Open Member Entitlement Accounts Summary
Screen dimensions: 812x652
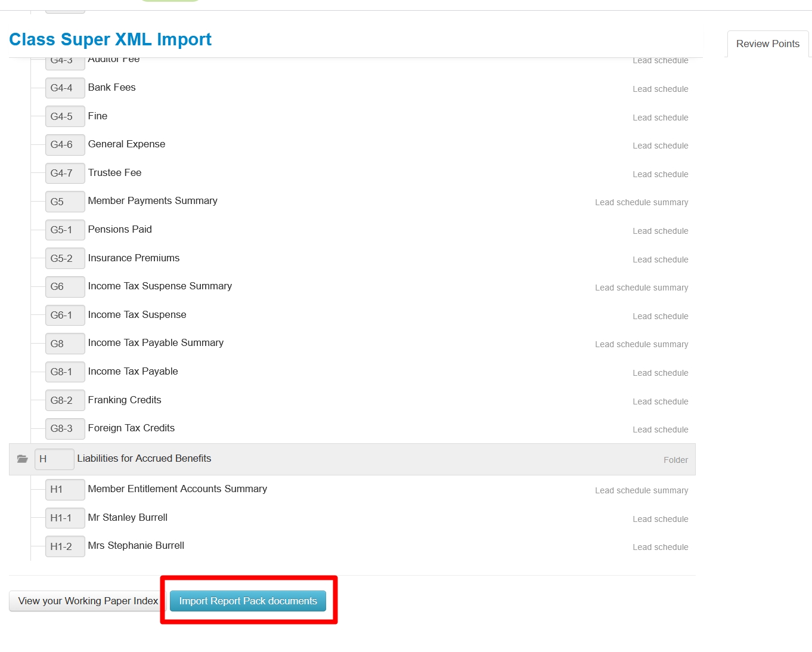tap(178, 489)
